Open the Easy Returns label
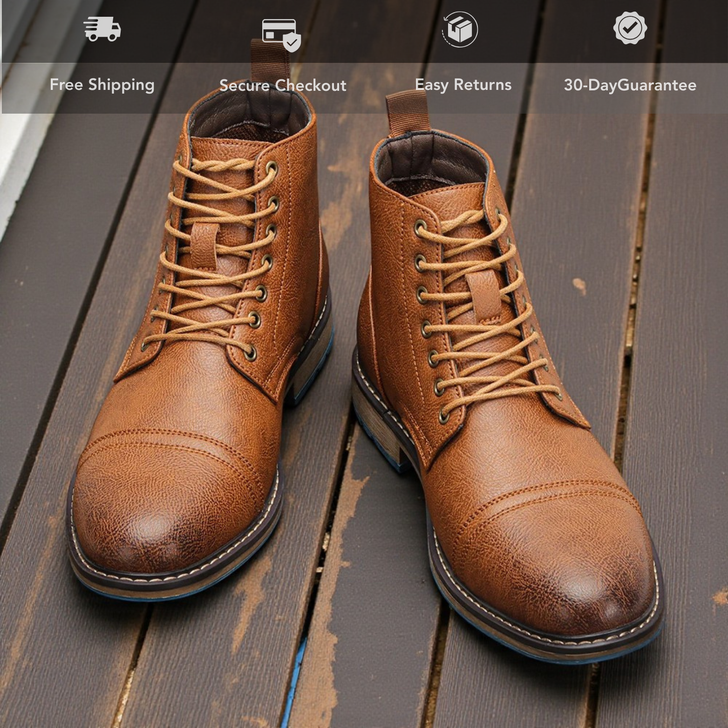The image size is (728, 728). (x=463, y=85)
